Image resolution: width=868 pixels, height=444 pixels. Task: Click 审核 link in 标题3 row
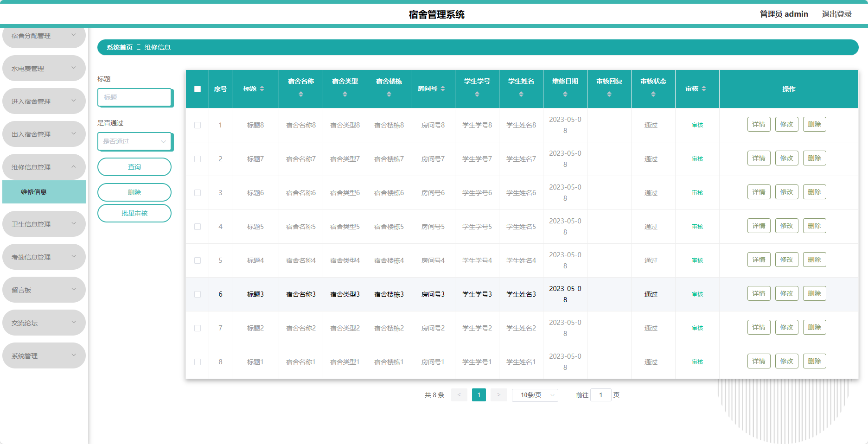coord(697,294)
